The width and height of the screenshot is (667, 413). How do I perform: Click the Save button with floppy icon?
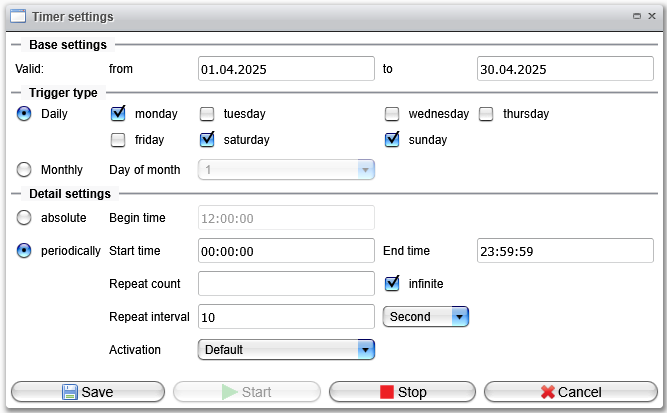point(88,392)
